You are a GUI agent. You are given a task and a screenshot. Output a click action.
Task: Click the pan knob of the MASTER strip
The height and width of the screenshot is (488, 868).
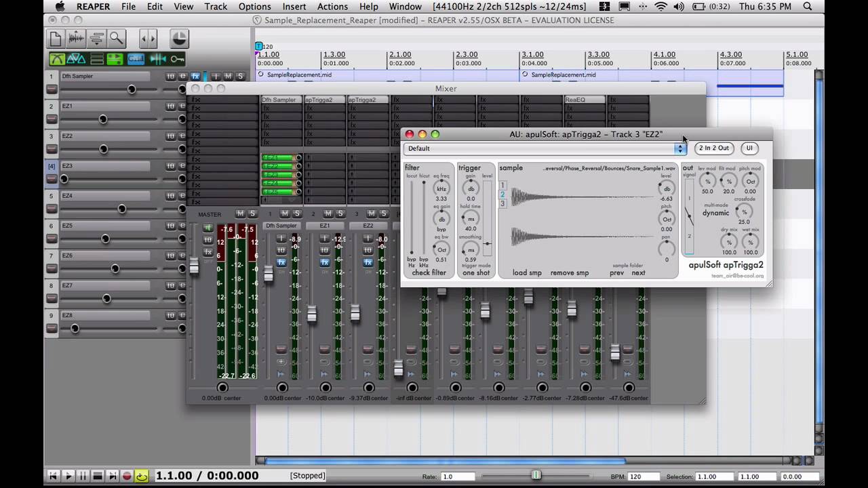[x=222, y=388]
